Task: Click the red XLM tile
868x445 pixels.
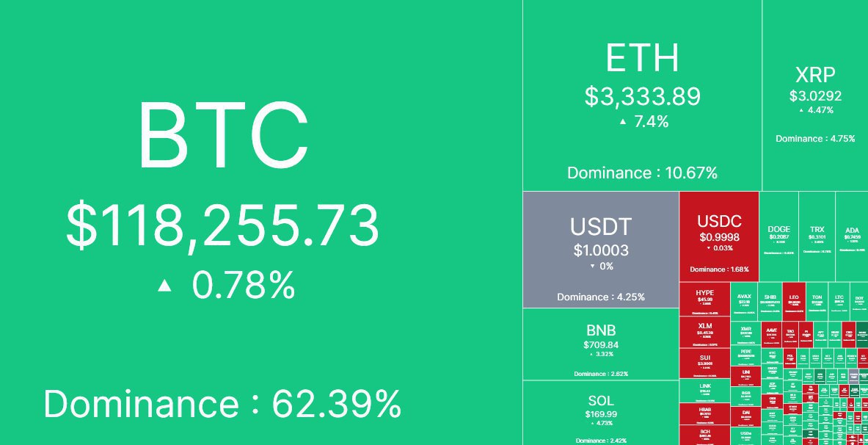Action: tap(704, 332)
